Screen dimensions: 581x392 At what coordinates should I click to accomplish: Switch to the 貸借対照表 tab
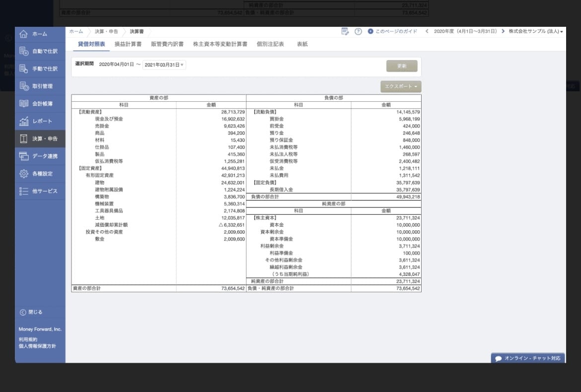(x=91, y=44)
